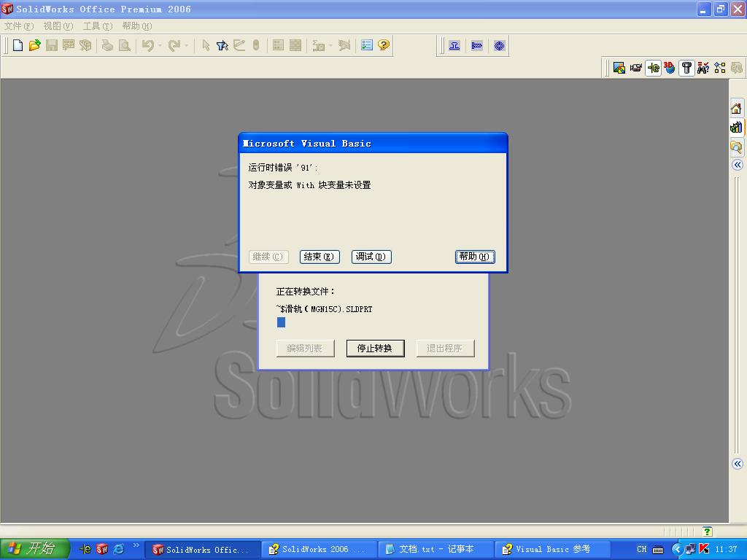Viewport: 747px width, 560px height.
Task: Click the grayed make-drawing icon after Save
Action: coord(69,46)
